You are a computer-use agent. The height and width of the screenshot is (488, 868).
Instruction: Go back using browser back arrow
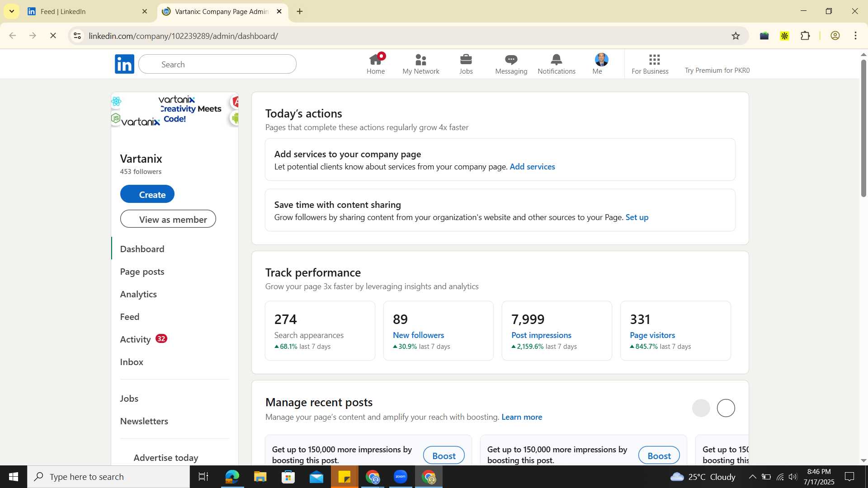tap(13, 36)
